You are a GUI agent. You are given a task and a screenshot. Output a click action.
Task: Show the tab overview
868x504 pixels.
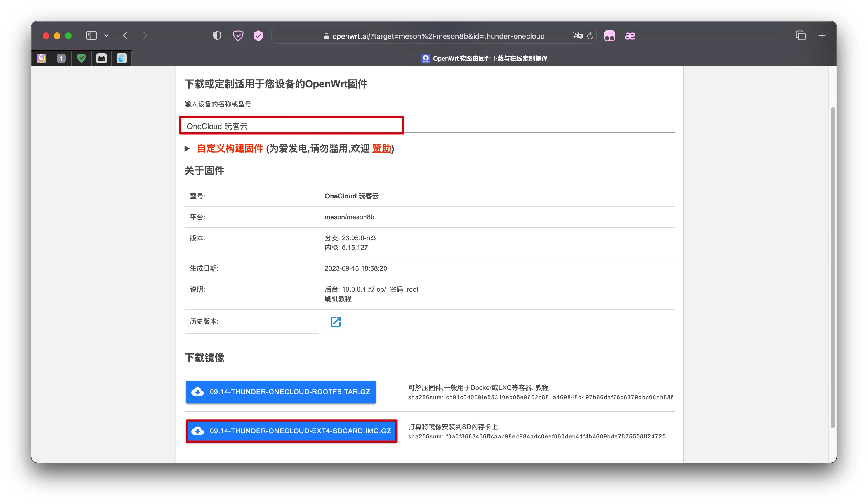(801, 36)
